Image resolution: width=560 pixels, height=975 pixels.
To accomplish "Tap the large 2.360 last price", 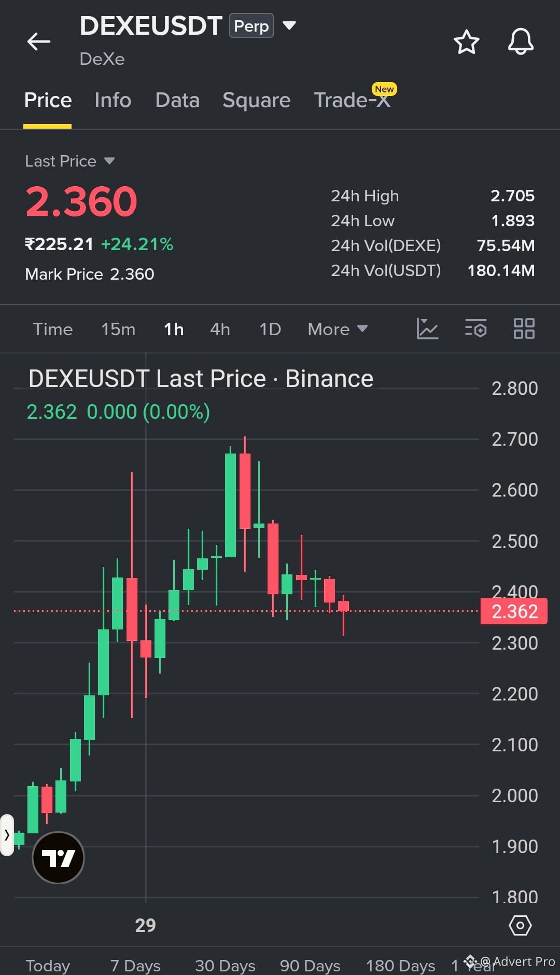I will point(81,201).
